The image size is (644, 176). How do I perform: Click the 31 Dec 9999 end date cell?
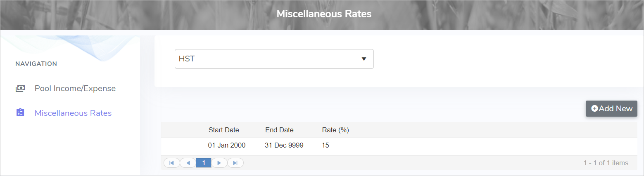pos(284,145)
